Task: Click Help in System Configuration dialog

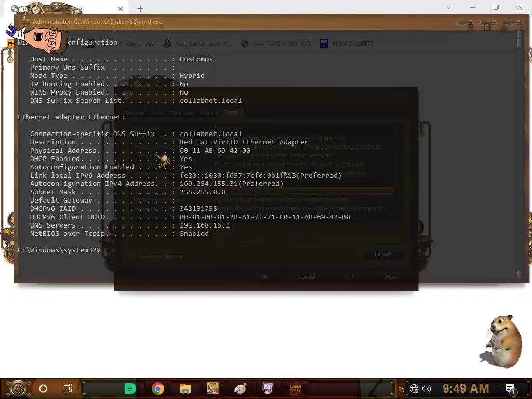Action: (x=391, y=277)
